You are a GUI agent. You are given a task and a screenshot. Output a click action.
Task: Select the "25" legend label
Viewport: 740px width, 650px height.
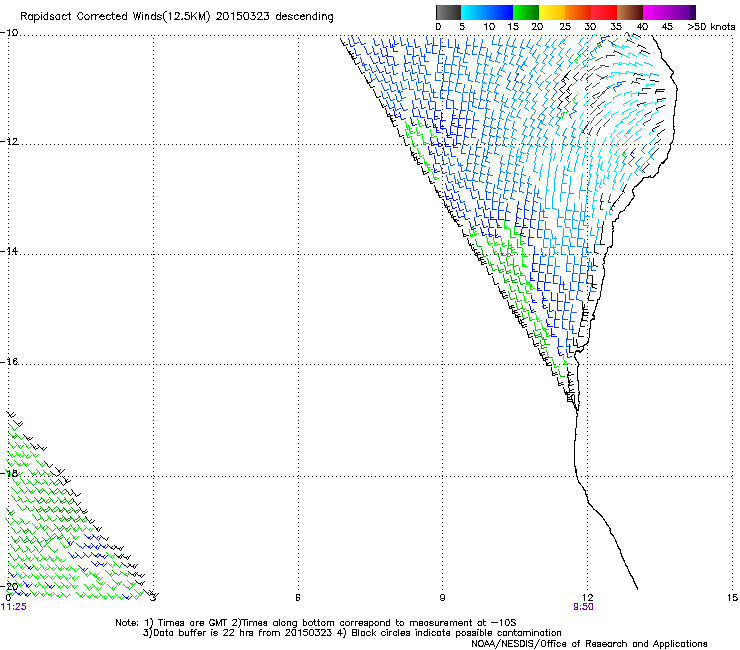(x=565, y=27)
